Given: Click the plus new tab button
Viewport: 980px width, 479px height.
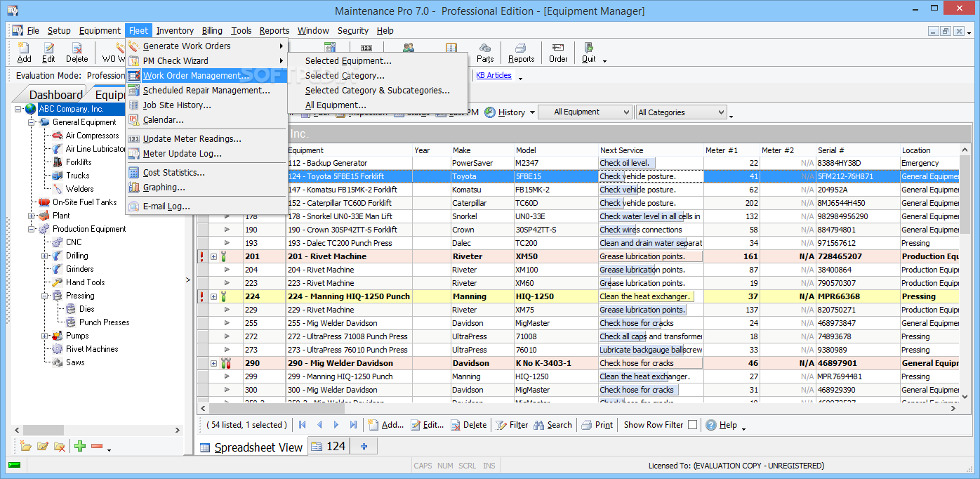Looking at the screenshot, I should coord(364,446).
